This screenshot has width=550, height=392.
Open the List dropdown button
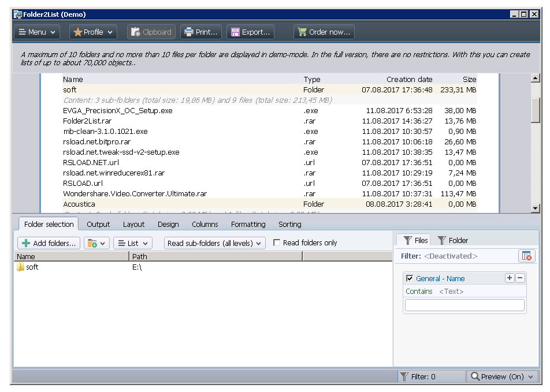(132, 244)
